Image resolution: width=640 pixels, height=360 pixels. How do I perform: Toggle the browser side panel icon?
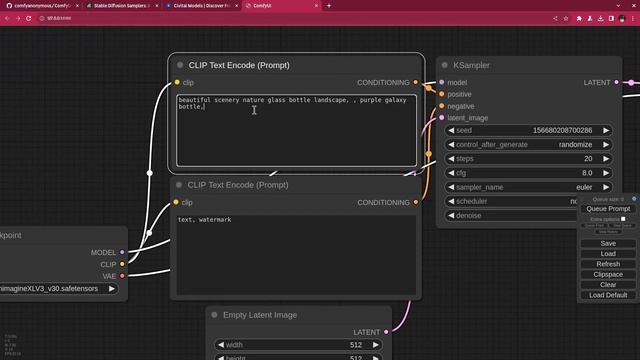click(611, 18)
